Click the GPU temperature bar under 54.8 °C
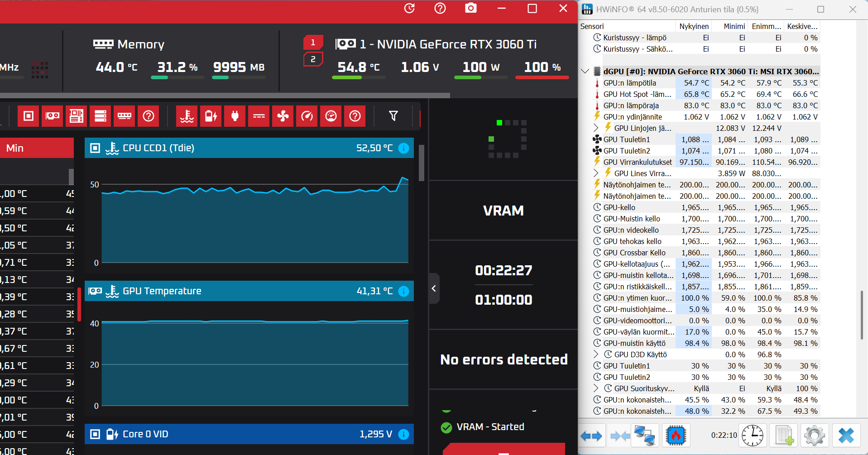868x455 pixels. click(359, 78)
